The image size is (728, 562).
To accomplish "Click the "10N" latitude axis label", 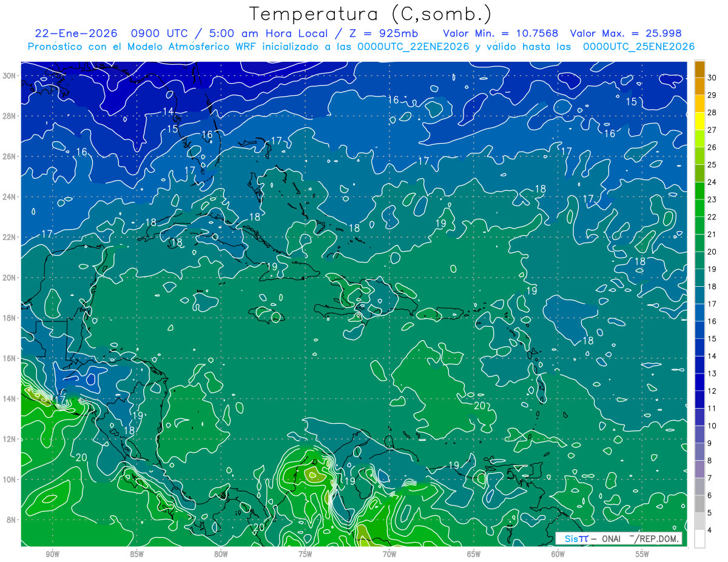I will [10, 479].
